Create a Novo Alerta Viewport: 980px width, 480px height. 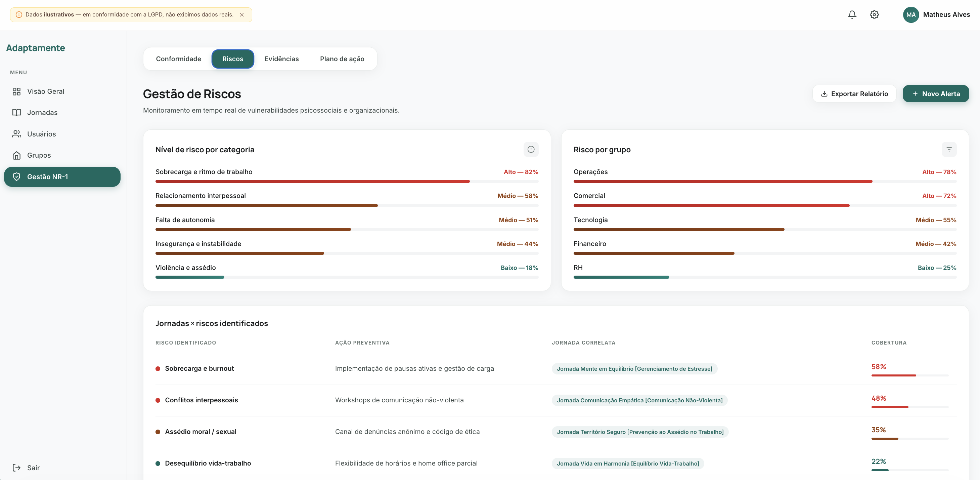pos(935,94)
